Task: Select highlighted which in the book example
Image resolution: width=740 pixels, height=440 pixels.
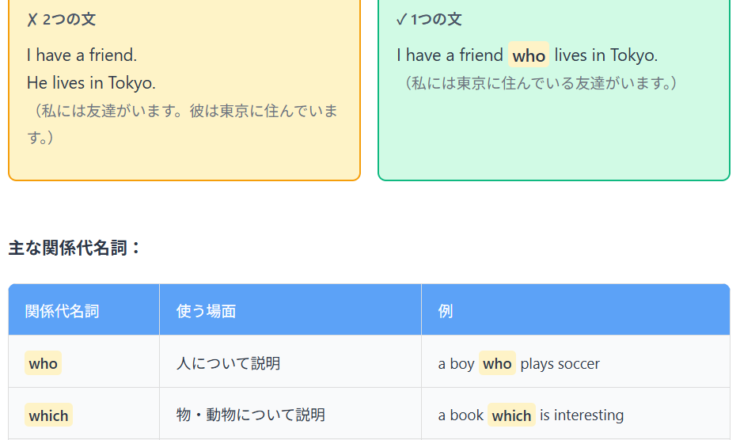Action: click(x=511, y=415)
